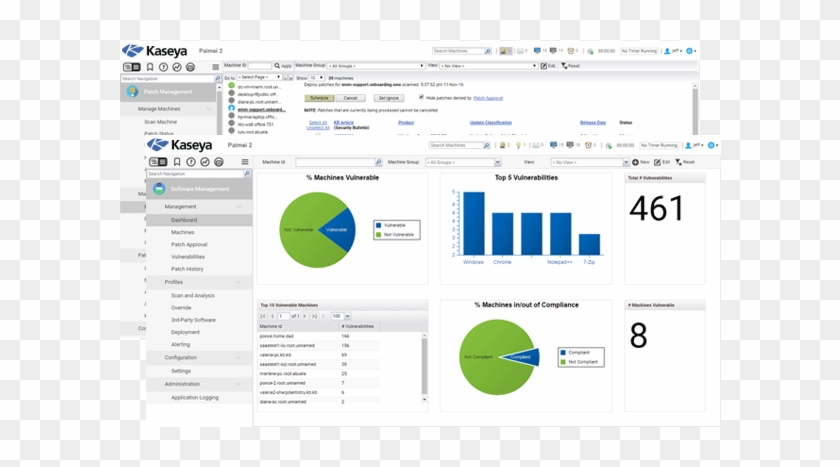Click the vulnerable machines table scrollbar

[424, 367]
